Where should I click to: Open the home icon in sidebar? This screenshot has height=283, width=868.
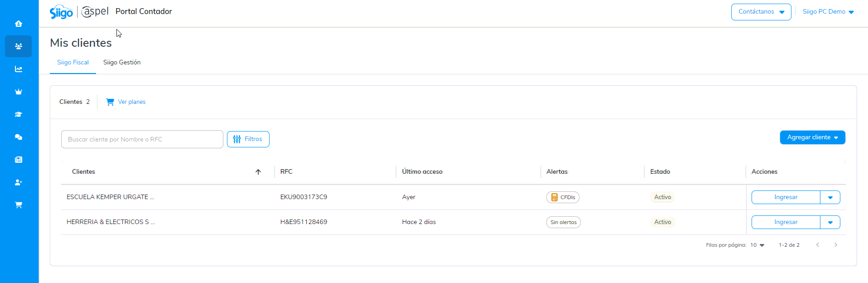[x=19, y=24]
